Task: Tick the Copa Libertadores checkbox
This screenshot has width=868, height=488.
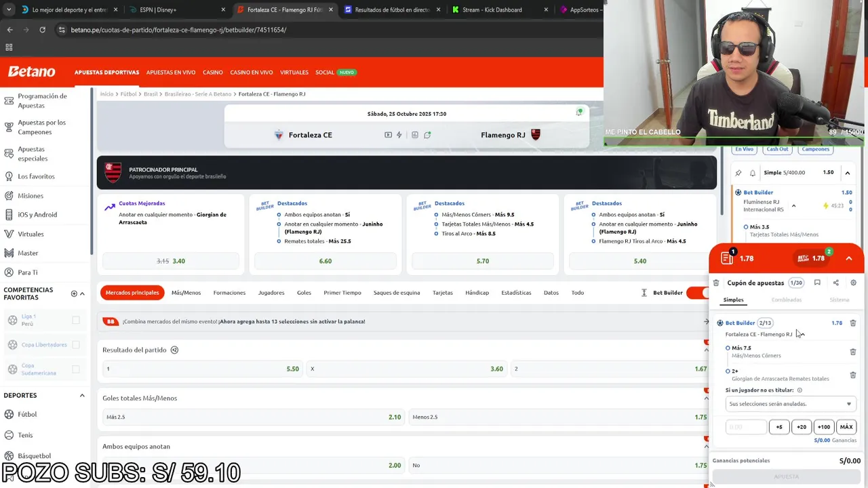Action: [x=76, y=345]
